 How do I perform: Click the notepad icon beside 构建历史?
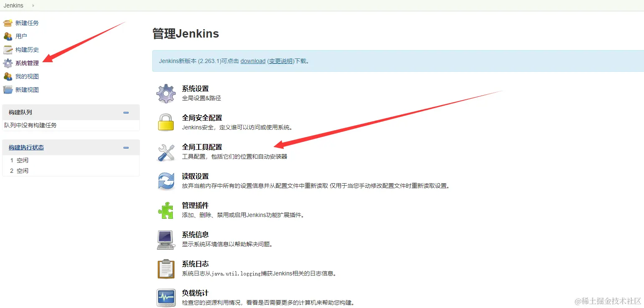click(x=8, y=50)
